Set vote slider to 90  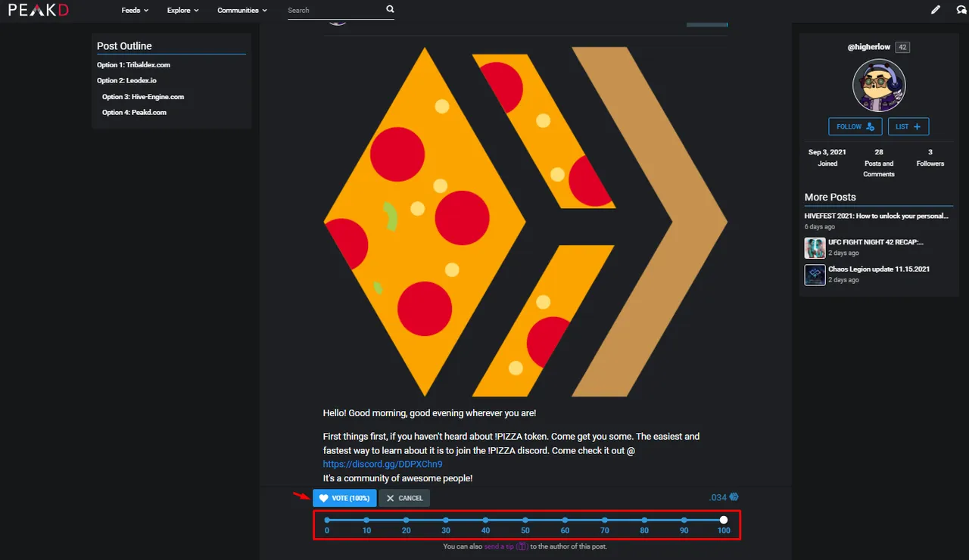[684, 520]
